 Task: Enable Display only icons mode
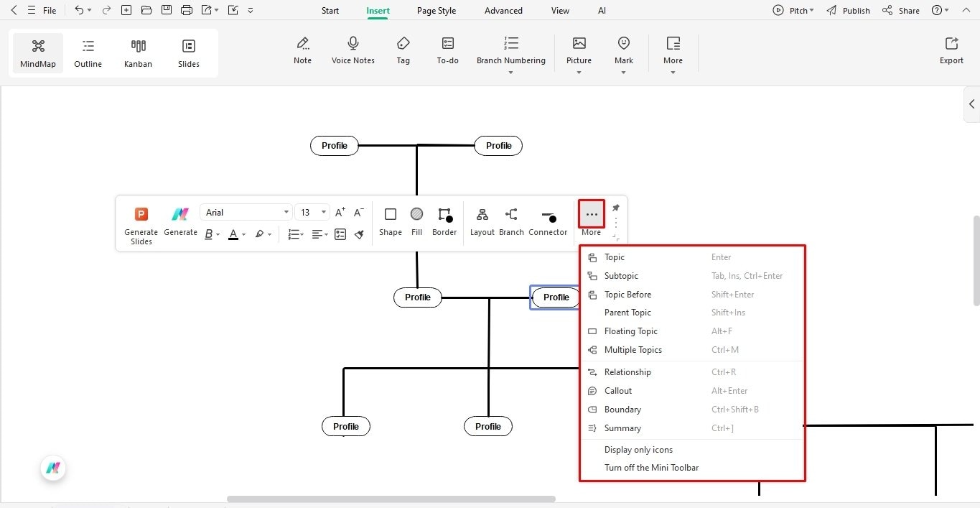tap(638, 449)
